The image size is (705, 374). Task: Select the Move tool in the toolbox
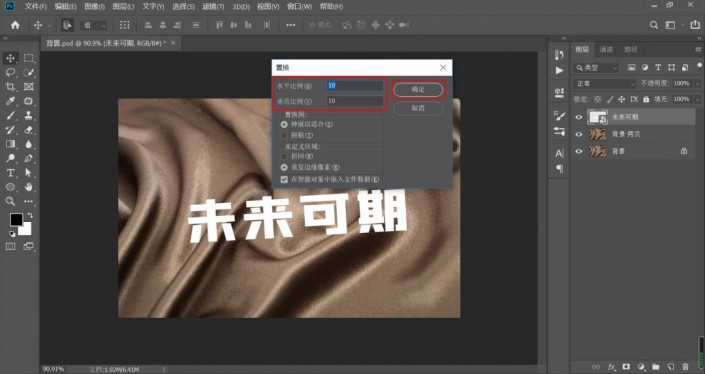pyautogui.click(x=10, y=58)
